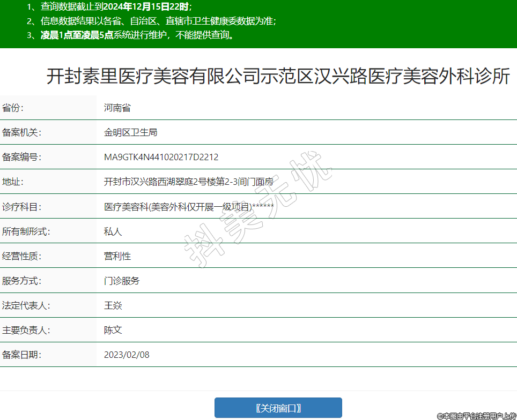Viewport: 517px width, 420px height.
Task: Click the data cutoff date notice line
Action: 109,7
